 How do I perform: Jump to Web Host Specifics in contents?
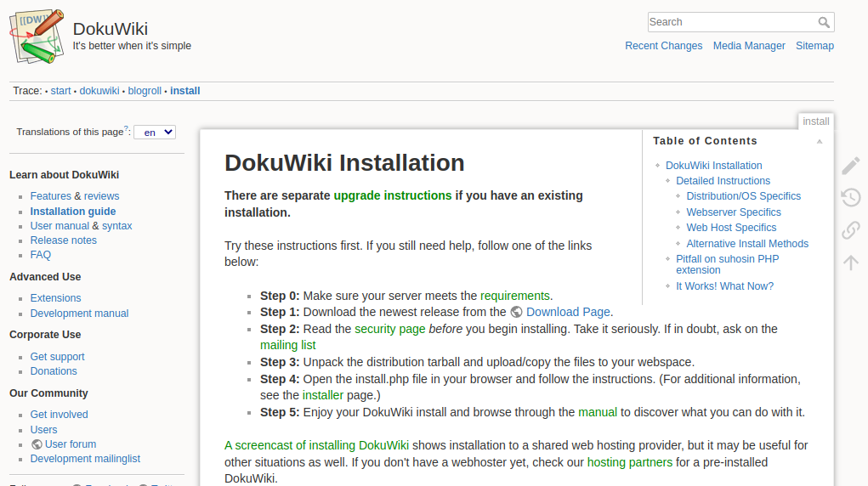click(x=731, y=228)
